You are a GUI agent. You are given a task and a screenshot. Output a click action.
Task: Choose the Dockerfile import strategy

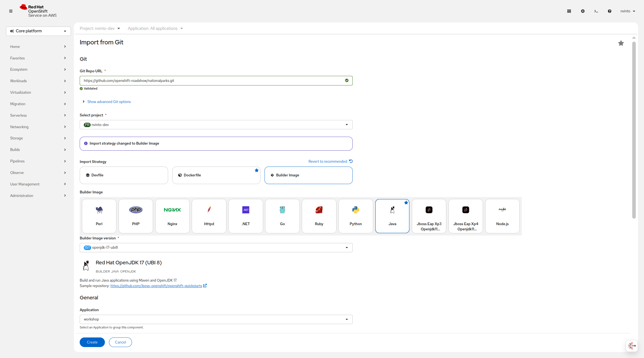[x=216, y=175]
